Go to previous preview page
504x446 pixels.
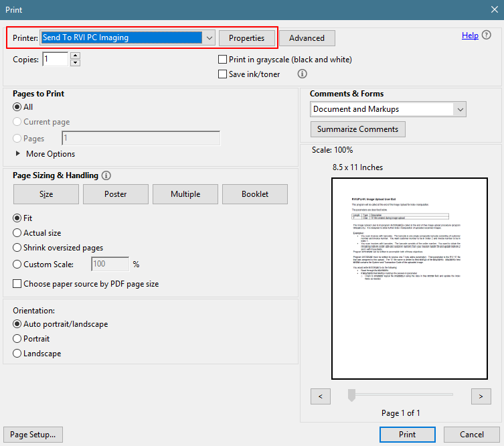pyautogui.click(x=321, y=396)
